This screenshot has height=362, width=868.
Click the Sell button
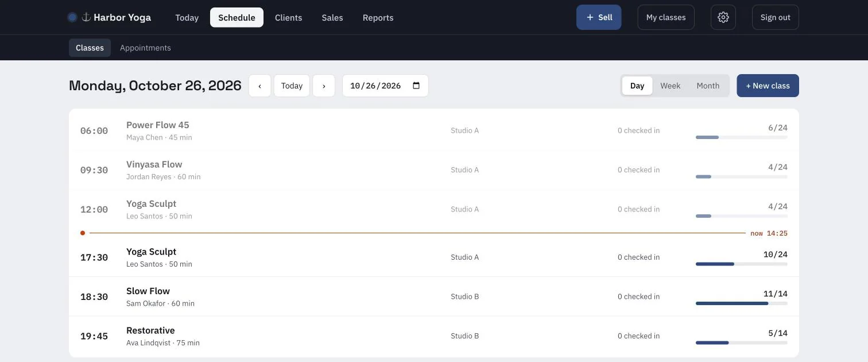coord(599,17)
